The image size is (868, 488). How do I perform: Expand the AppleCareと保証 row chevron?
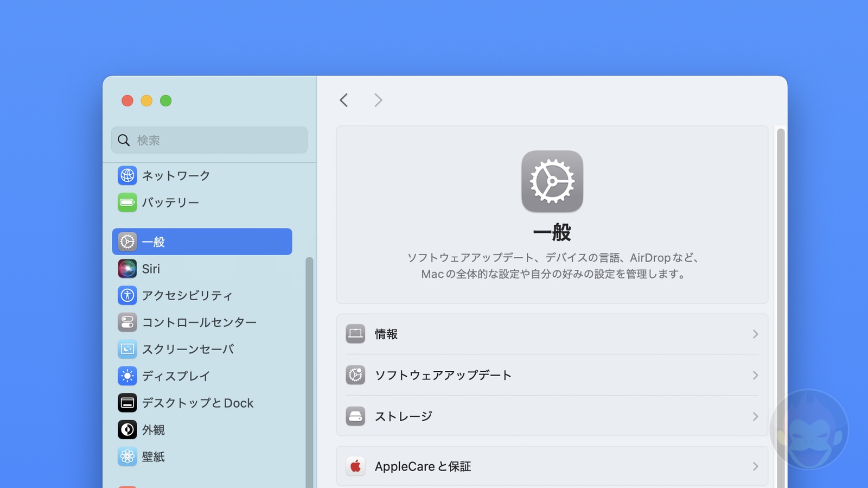[755, 466]
